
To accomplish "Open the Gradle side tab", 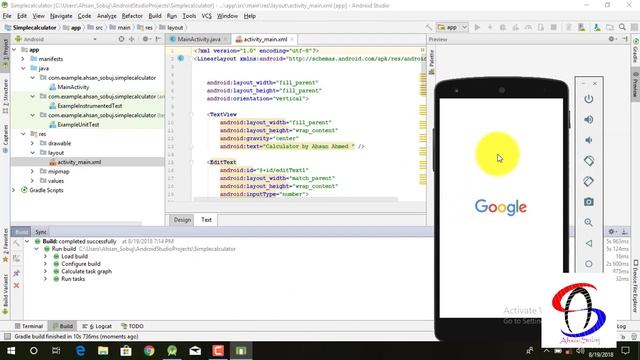I will click(x=636, y=51).
